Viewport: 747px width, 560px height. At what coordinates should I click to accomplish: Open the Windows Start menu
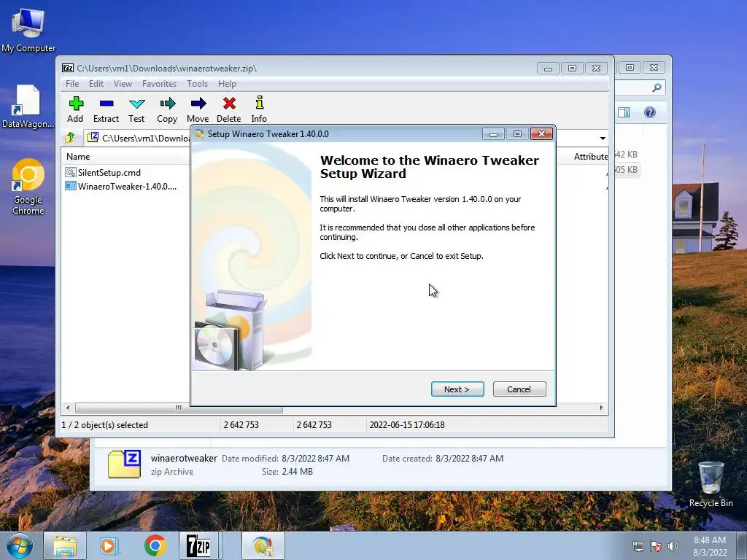click(x=20, y=545)
